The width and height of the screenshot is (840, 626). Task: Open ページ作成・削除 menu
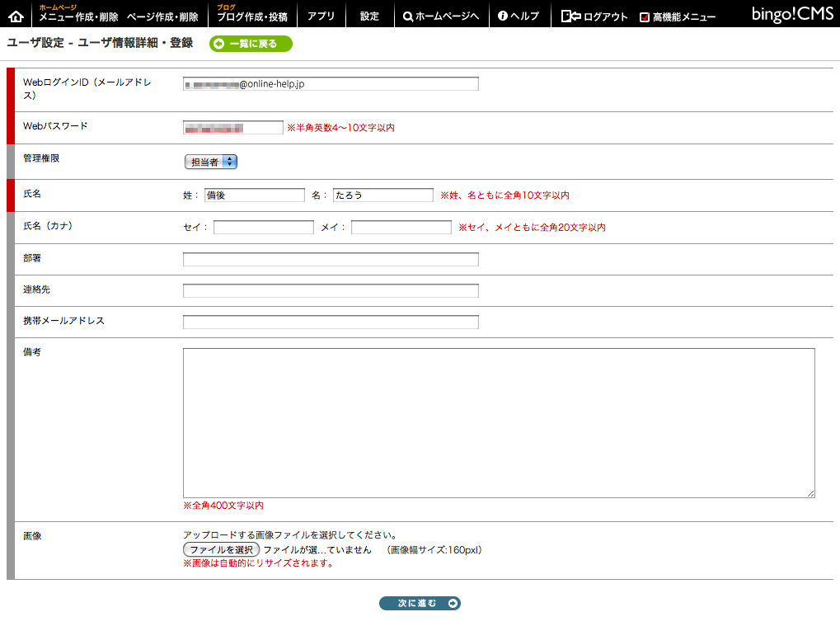pyautogui.click(x=162, y=16)
